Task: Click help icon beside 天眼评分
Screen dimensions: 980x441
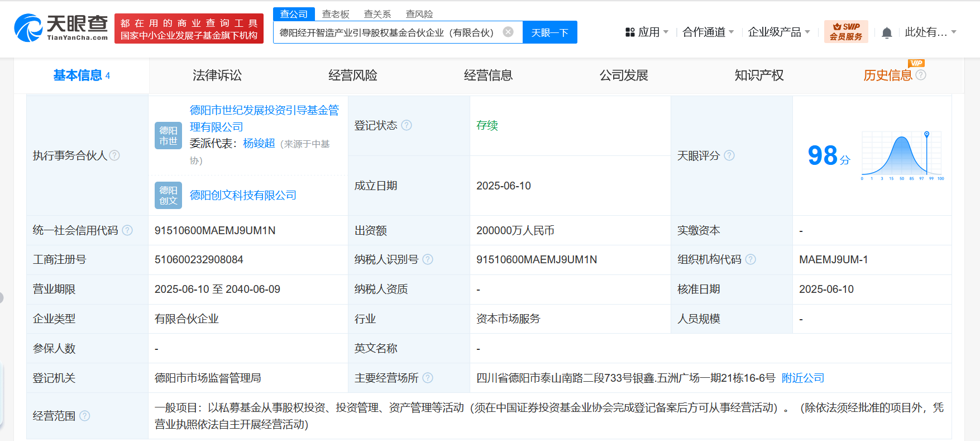Action: click(x=729, y=155)
